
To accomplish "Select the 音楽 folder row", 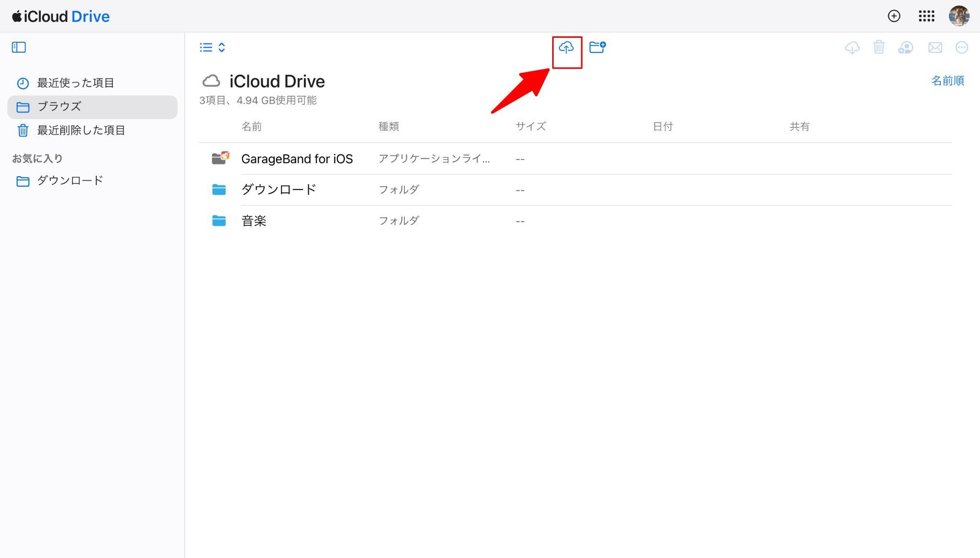I will (575, 221).
